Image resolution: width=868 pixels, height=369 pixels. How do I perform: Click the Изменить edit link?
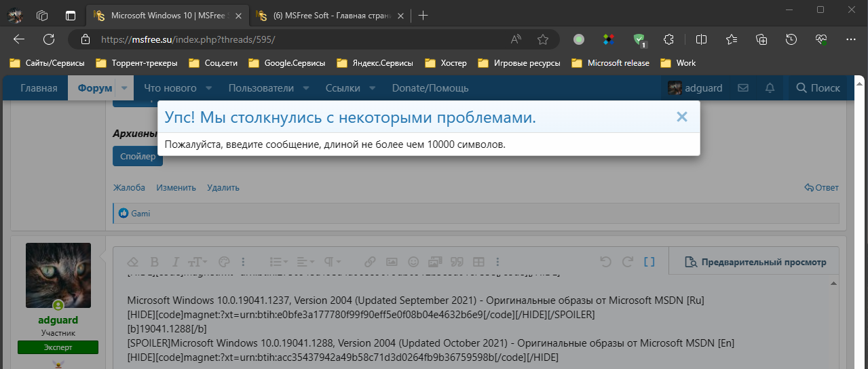[x=176, y=187]
